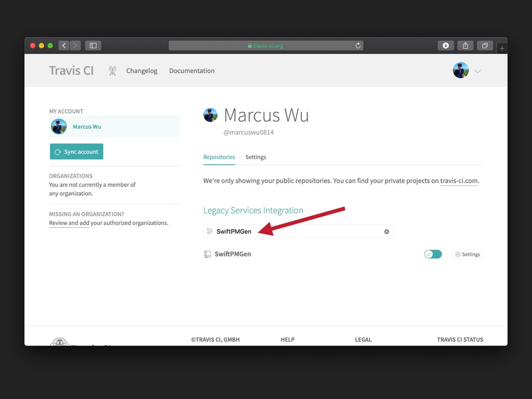This screenshot has height=399, width=532.
Task: Click the green full-screen window button
Action: point(50,46)
